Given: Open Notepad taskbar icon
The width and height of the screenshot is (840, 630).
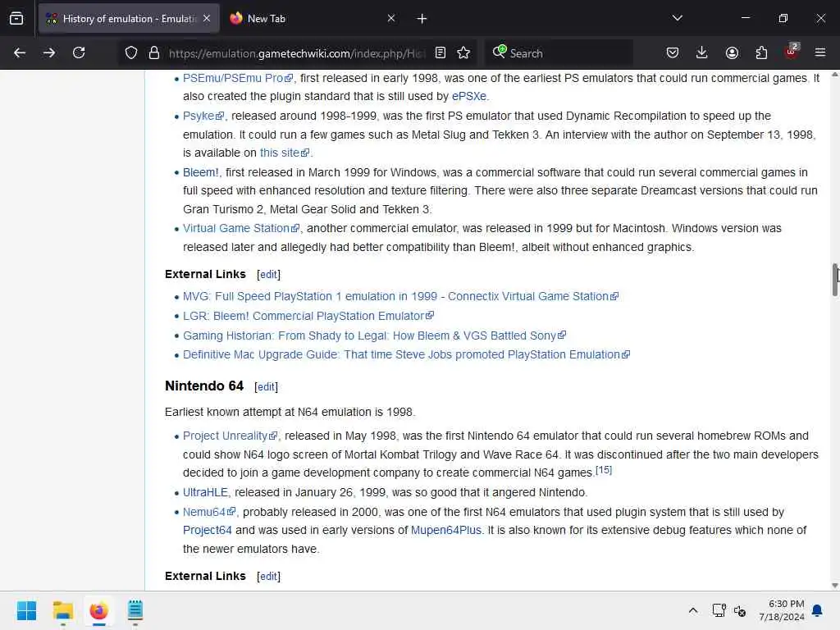Looking at the screenshot, I should pos(135,610).
